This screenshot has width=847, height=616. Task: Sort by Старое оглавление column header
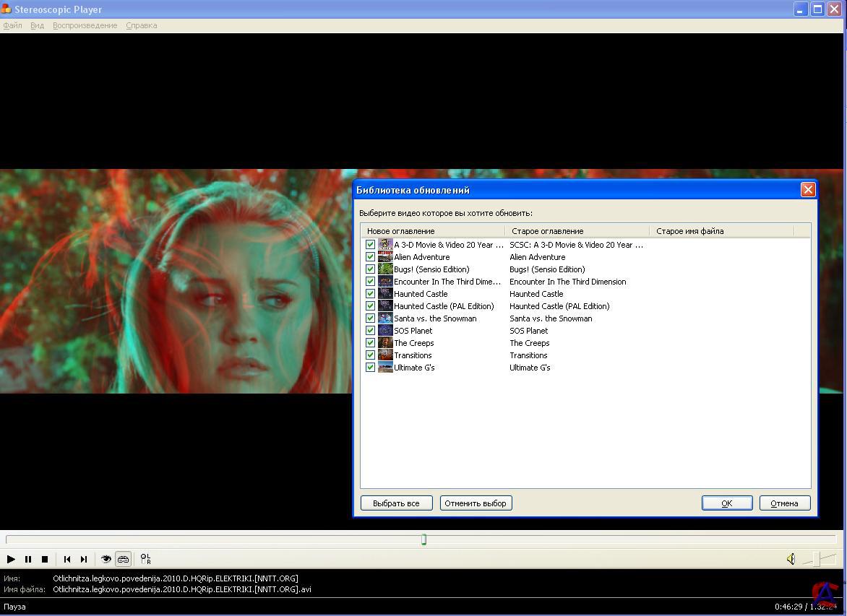[x=577, y=231]
